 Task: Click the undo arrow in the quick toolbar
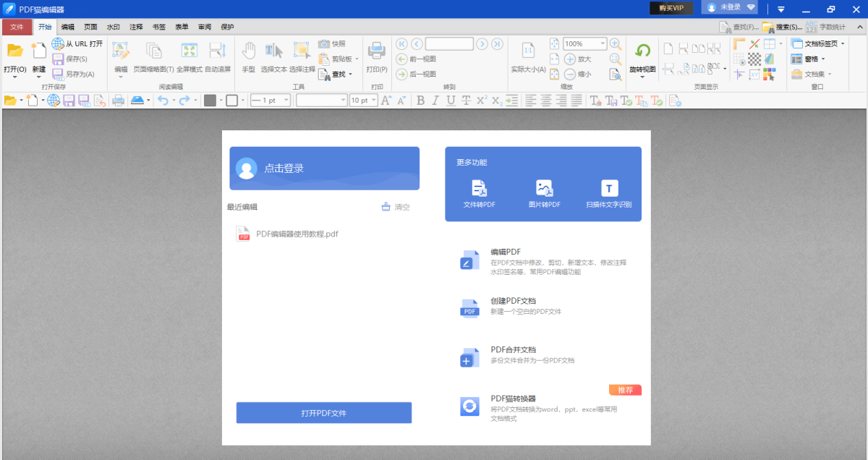click(x=163, y=101)
